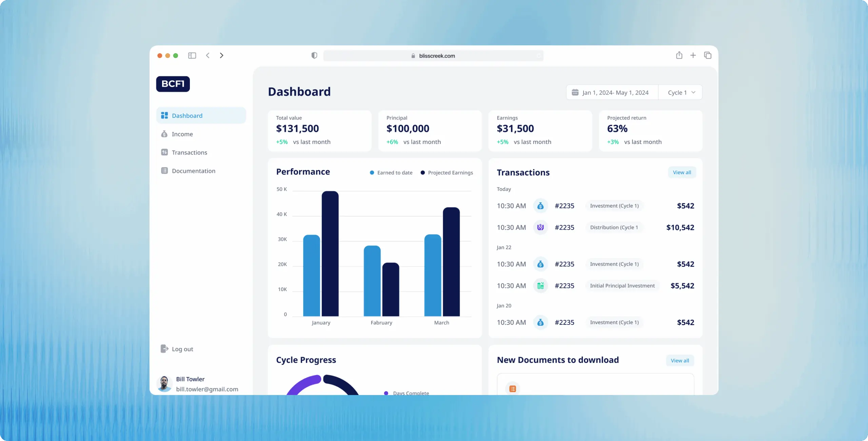The image size is (868, 441).
Task: Click Bill Towler's profile avatar
Action: point(164,384)
